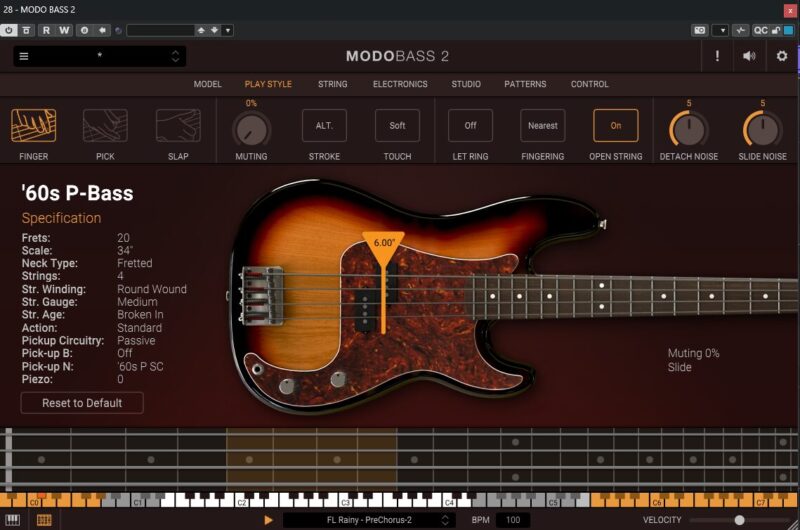
Task: Open the FL Rainy - PreChorus-2 pattern selector
Action: click(x=369, y=520)
